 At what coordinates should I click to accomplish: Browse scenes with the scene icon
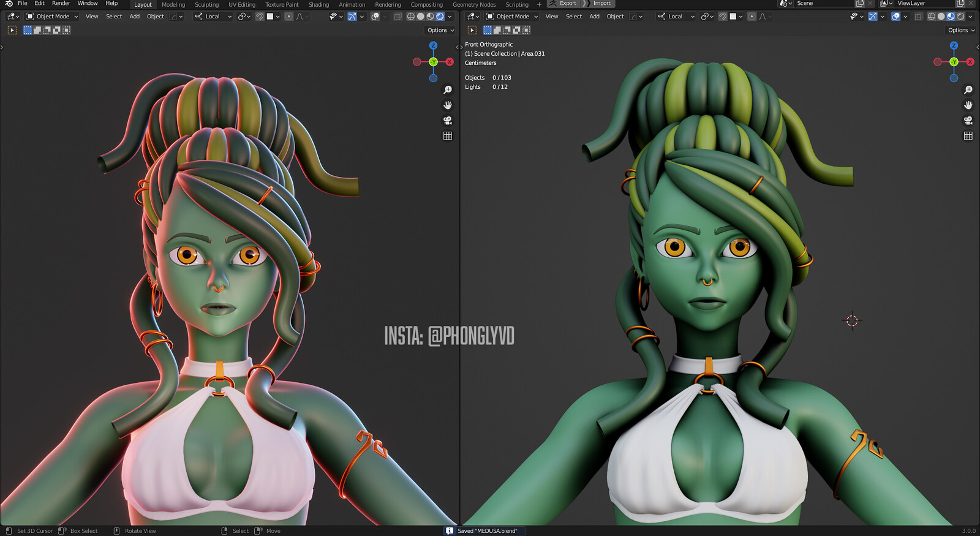[x=785, y=4]
